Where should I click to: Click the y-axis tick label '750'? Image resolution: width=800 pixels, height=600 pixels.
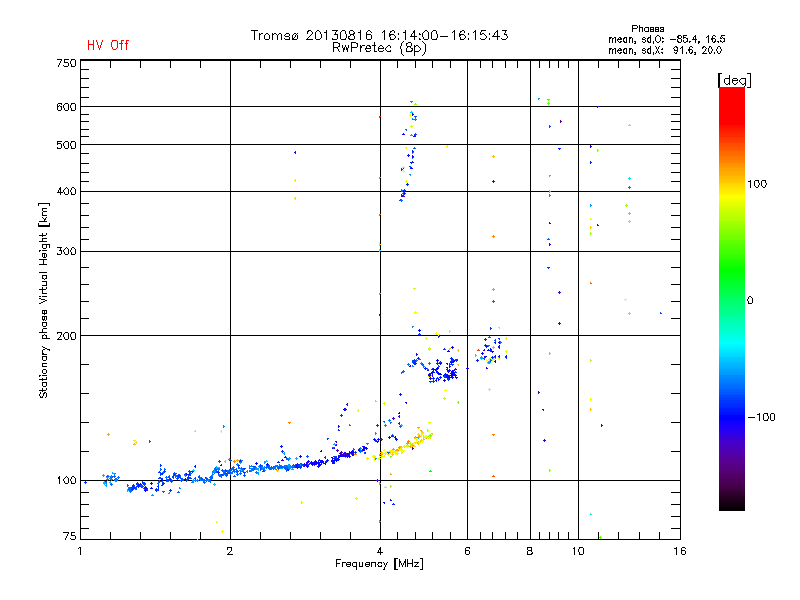[66, 63]
